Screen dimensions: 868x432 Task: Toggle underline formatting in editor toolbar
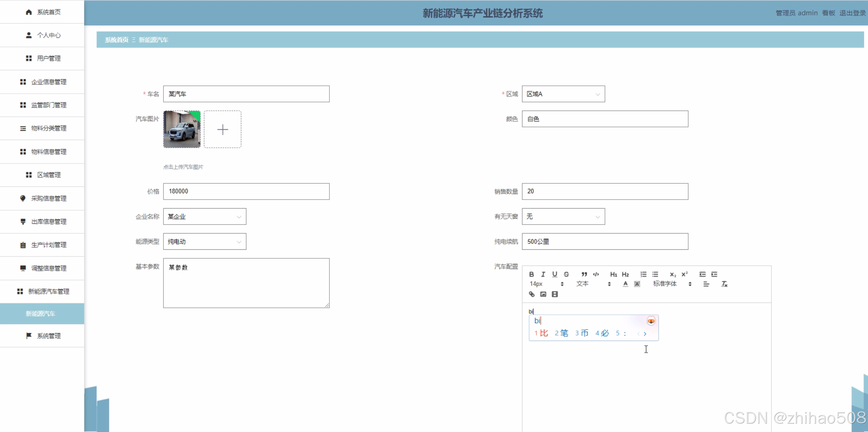tap(554, 274)
